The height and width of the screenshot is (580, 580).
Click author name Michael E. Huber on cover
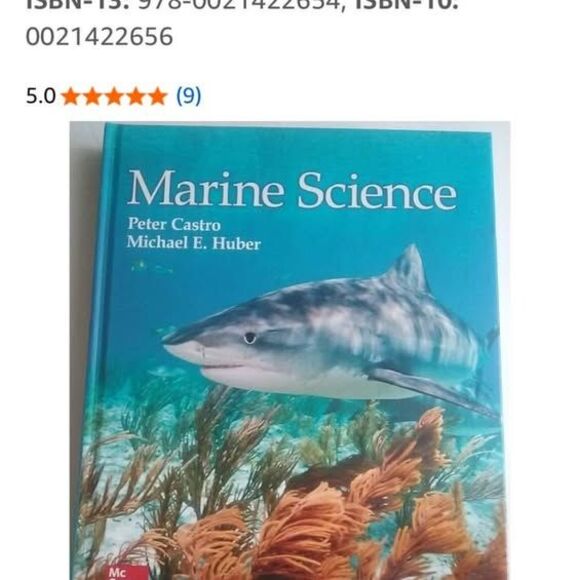point(194,243)
